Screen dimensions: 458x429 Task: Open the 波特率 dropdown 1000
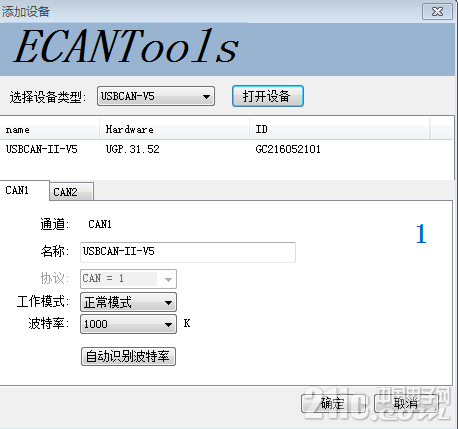pos(128,324)
